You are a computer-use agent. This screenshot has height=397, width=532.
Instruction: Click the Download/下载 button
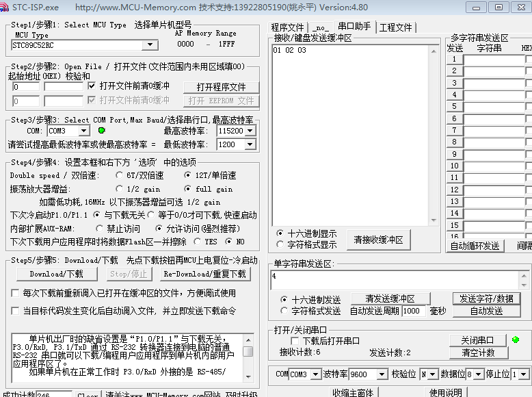click(56, 274)
